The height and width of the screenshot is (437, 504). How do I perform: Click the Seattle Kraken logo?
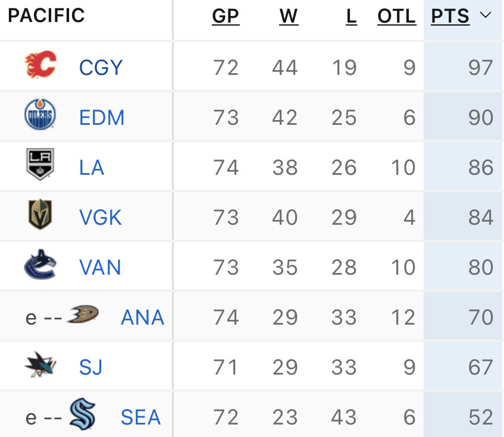(82, 414)
